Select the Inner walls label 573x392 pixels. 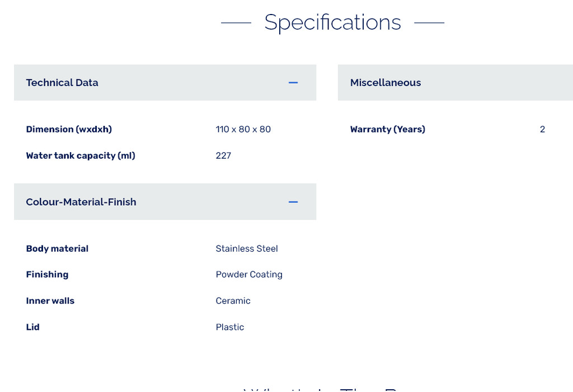[50, 301]
